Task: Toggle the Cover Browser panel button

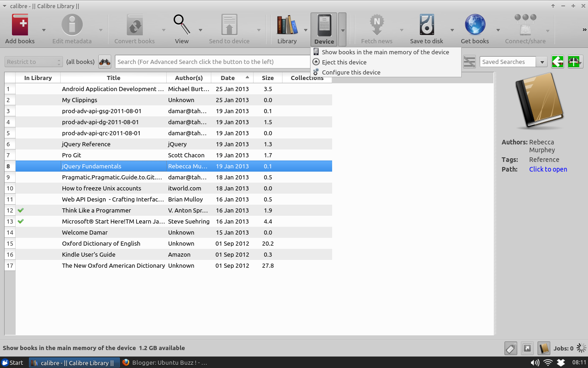Action: [528, 348]
